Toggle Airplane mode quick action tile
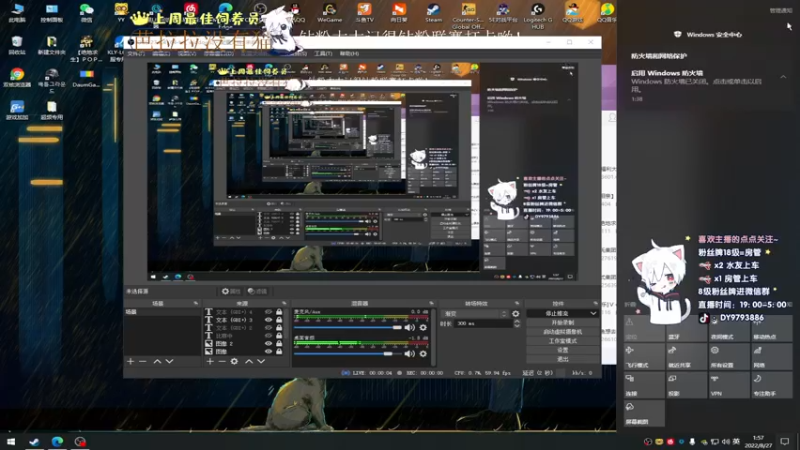The width and height of the screenshot is (800, 450). point(644,356)
